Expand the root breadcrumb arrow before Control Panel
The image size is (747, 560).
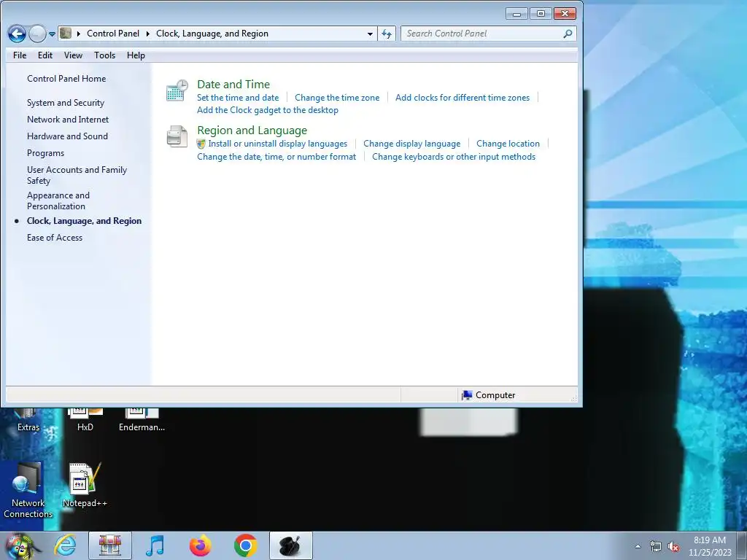point(79,34)
